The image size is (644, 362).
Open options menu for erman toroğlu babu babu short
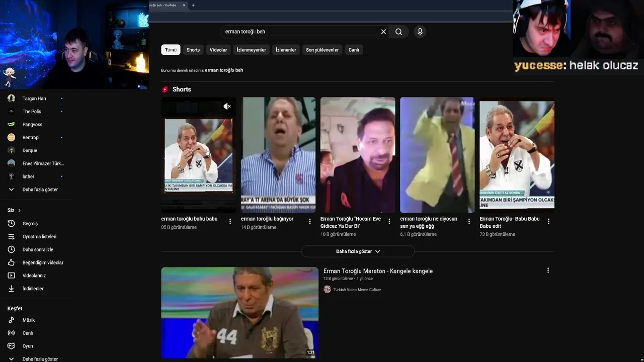coord(230,221)
